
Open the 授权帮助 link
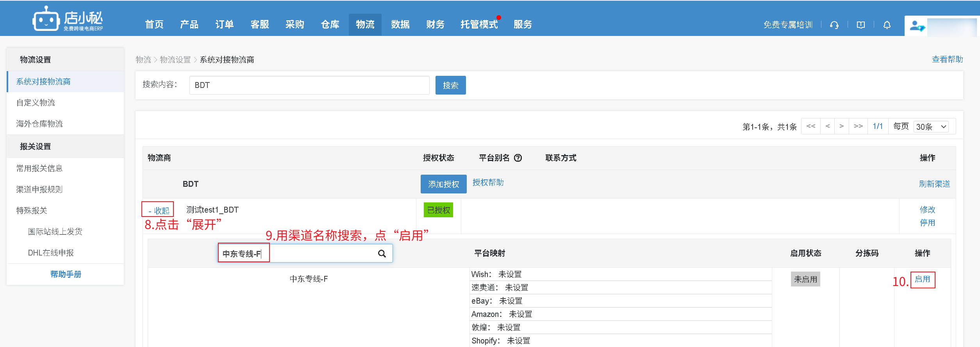click(x=488, y=182)
